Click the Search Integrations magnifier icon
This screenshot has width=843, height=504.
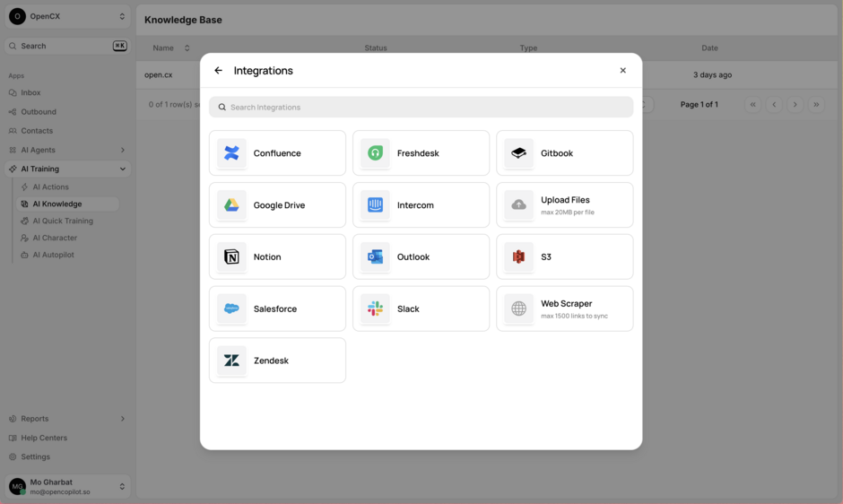[222, 107]
